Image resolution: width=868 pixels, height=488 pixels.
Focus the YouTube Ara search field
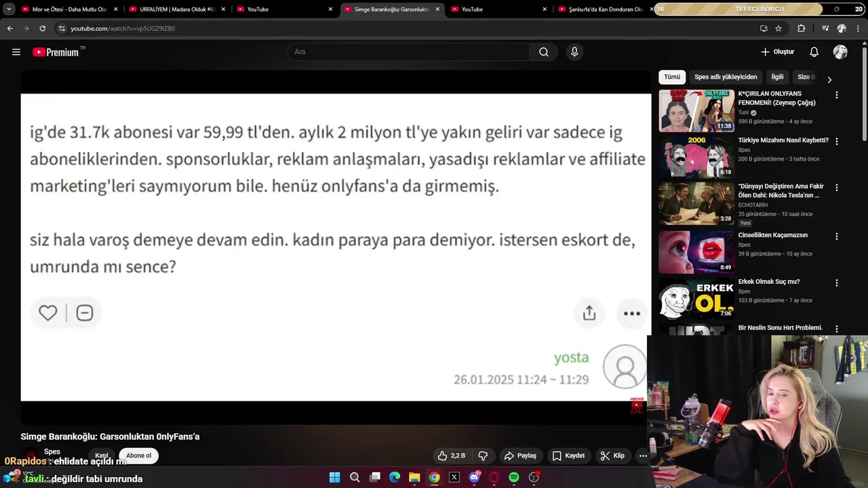(x=408, y=52)
